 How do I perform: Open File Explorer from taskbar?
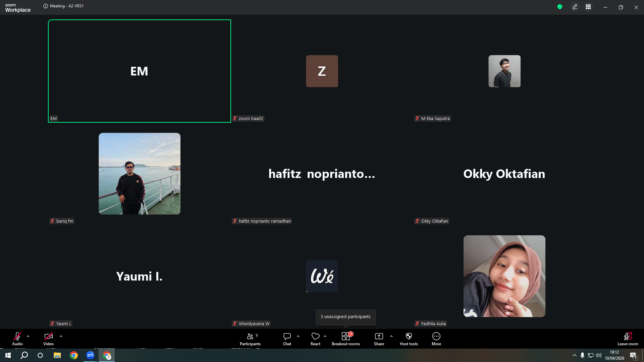[57, 355]
